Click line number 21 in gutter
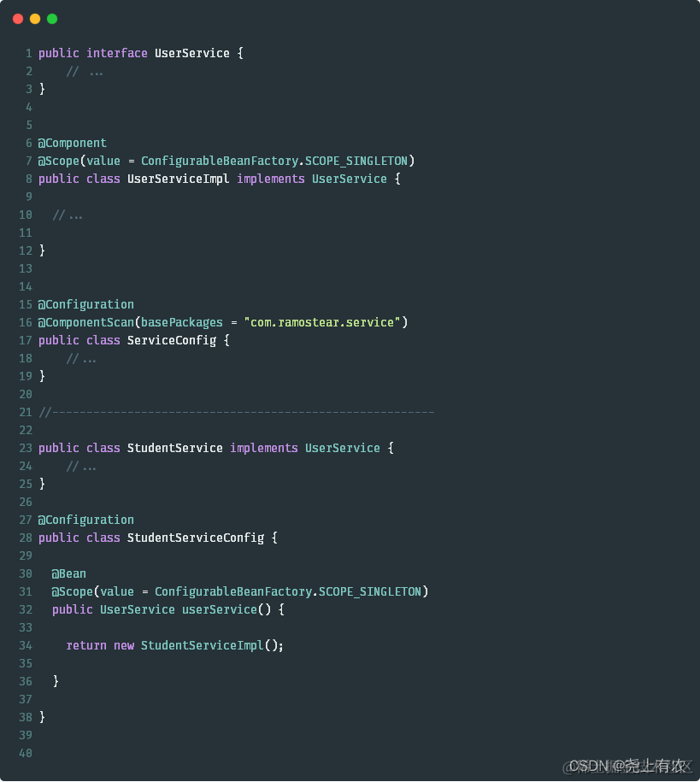This screenshot has height=782, width=700. [x=26, y=413]
